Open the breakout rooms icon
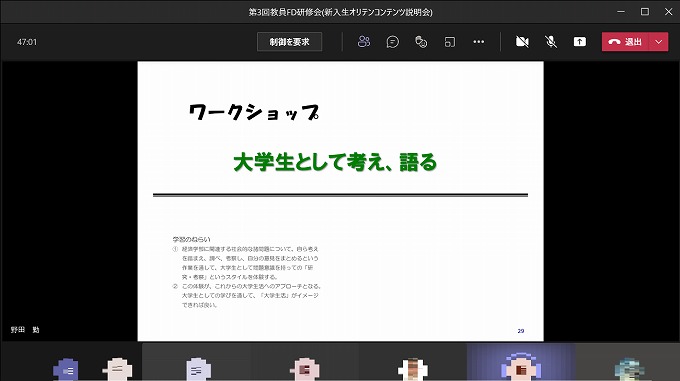680x381 pixels. point(450,42)
